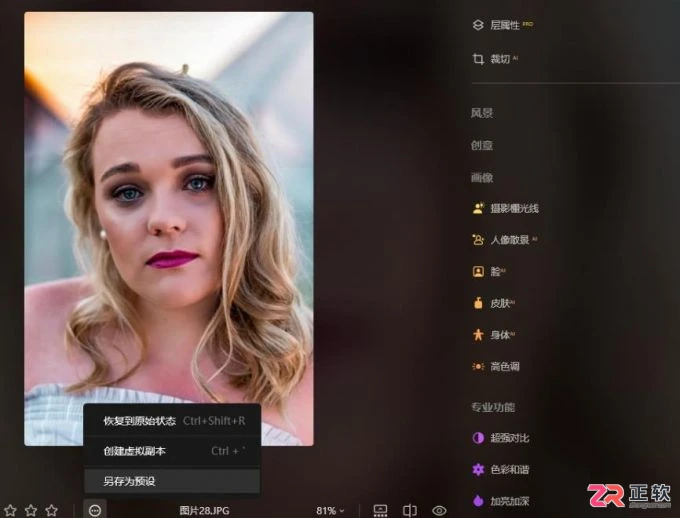
Task: Choose 另存为预设 from the popup menu
Action: coord(173,481)
